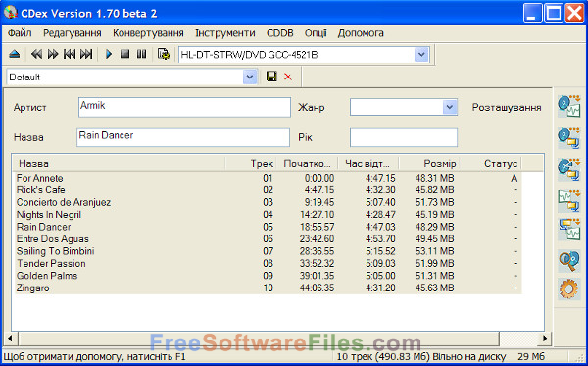This screenshot has height=366, width=588.
Task: Click the status A cell of For Annete
Action: pyautogui.click(x=514, y=178)
